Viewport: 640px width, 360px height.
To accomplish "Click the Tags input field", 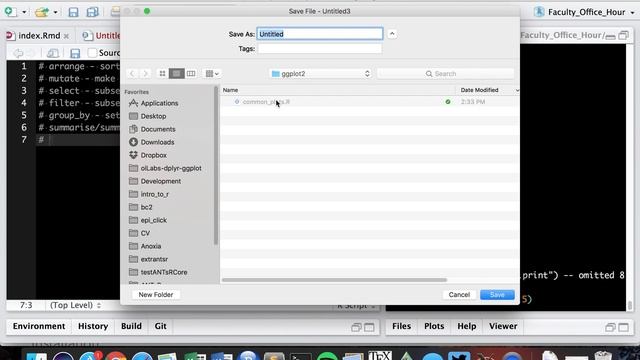I will (320, 49).
